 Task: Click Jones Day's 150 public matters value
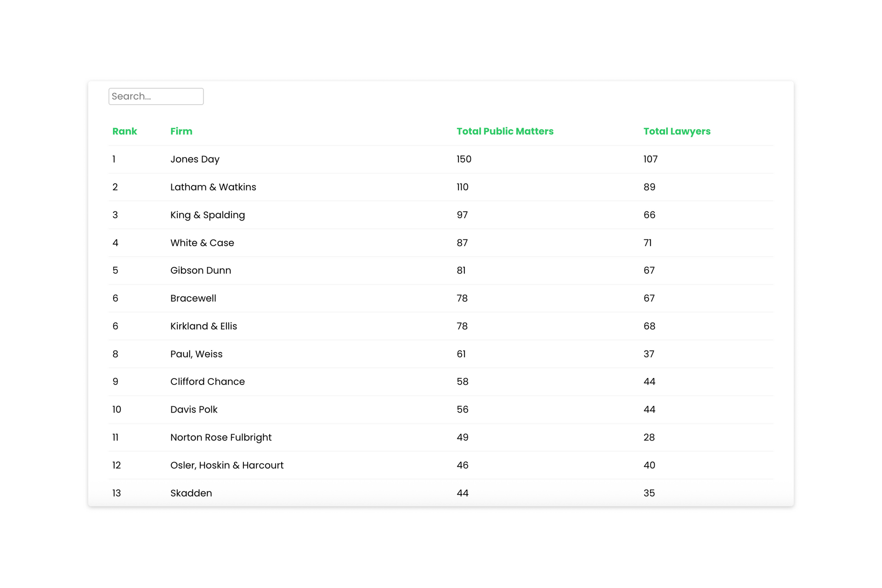point(464,159)
